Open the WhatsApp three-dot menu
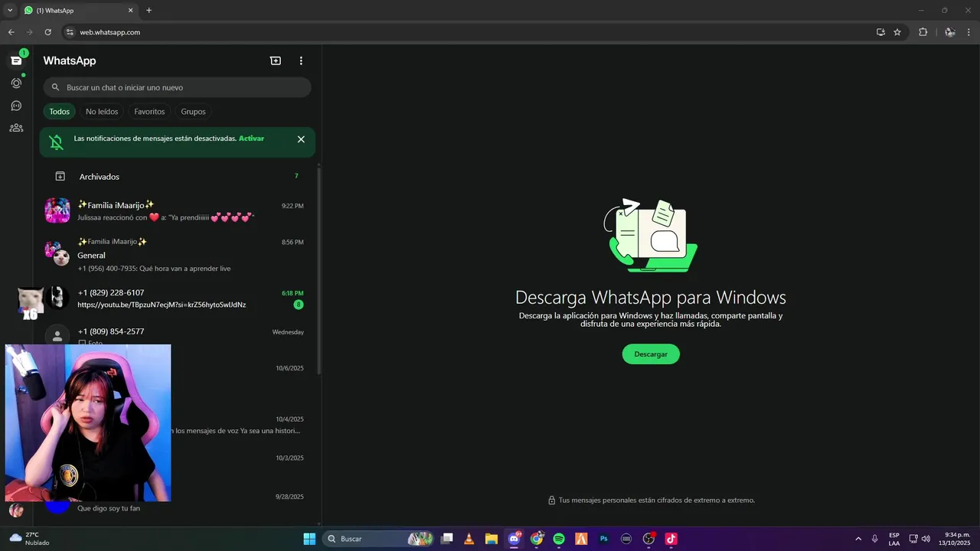The height and width of the screenshot is (551, 980). (x=301, y=60)
